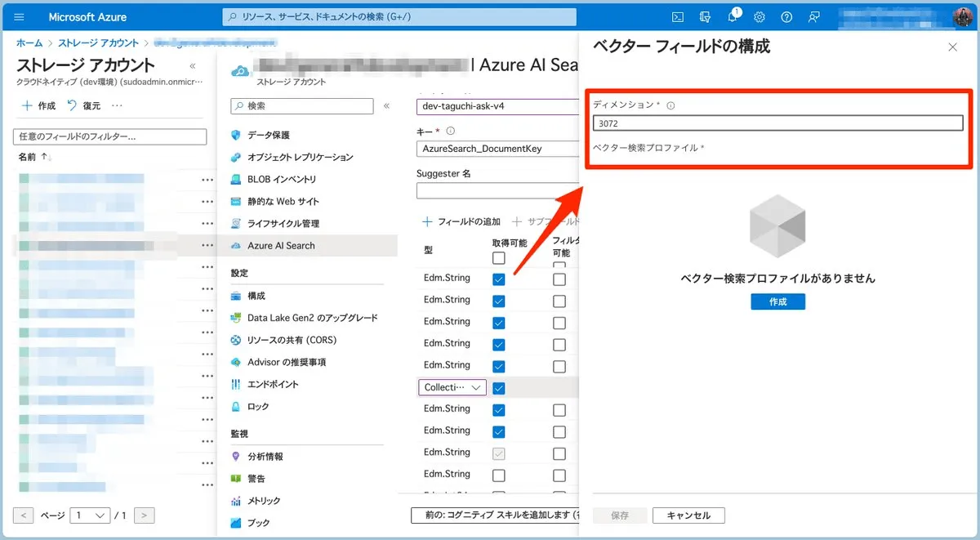
Task: Open the notifications bell
Action: point(732,17)
